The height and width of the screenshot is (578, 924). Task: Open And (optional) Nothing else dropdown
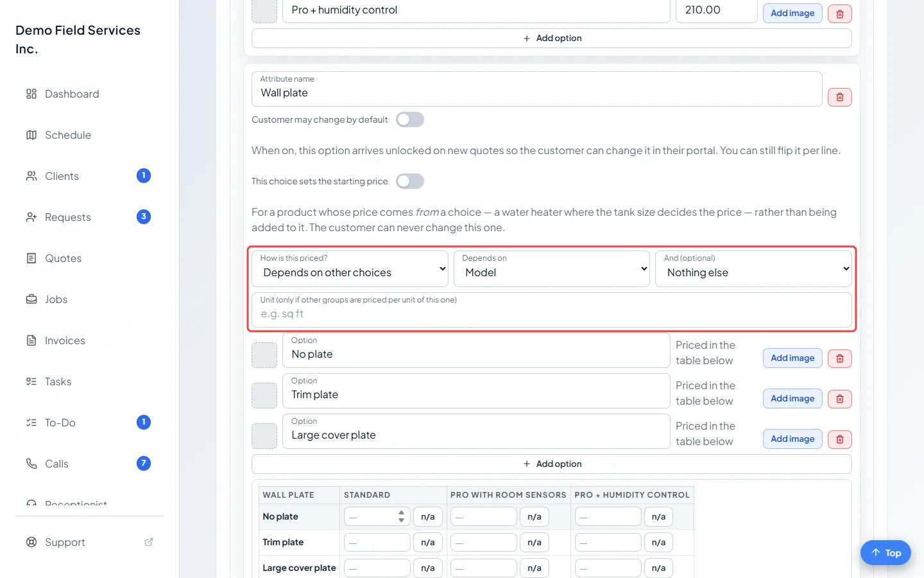coord(753,268)
